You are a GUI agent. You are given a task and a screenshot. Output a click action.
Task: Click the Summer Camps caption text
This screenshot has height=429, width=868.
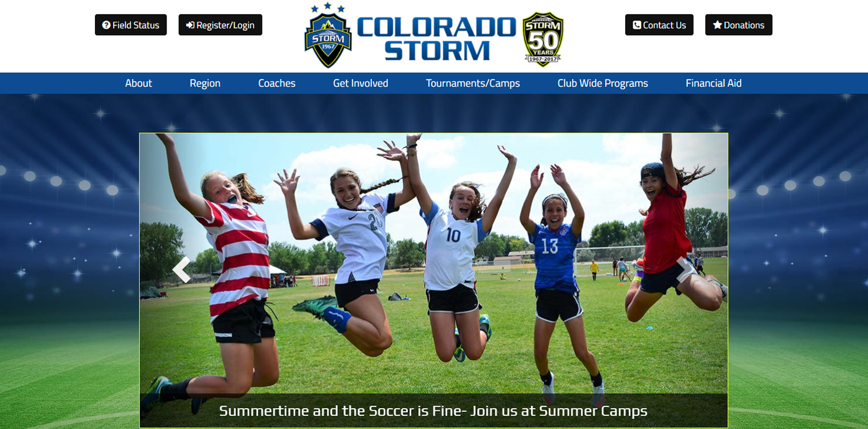click(x=433, y=411)
